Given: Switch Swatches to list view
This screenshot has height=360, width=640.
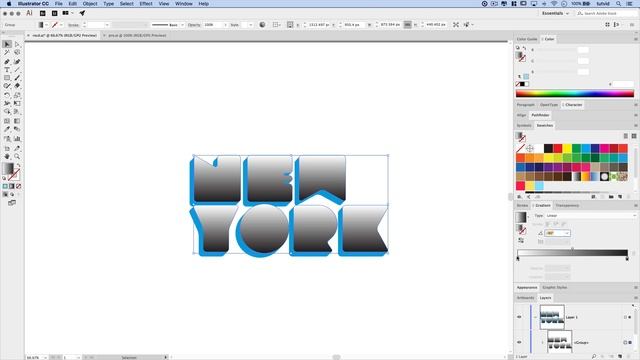Looking at the screenshot, I should tap(625, 136).
